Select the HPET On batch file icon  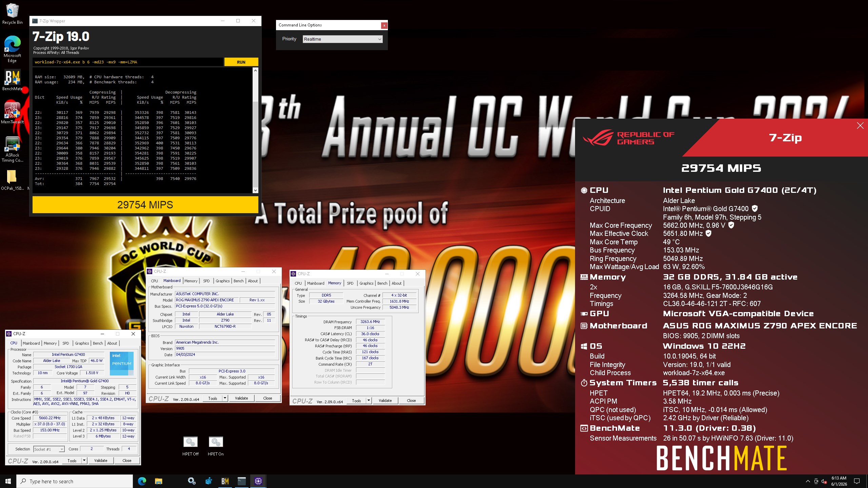pos(216,446)
